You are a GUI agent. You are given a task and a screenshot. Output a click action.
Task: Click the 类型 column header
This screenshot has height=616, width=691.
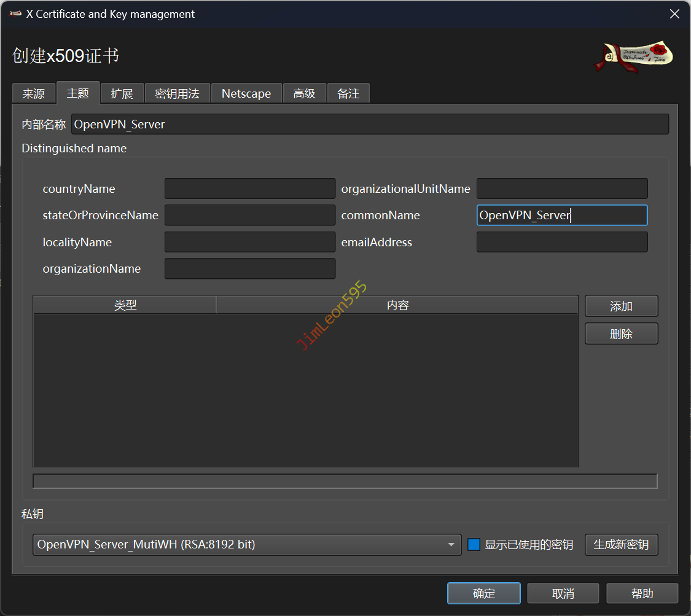125,305
